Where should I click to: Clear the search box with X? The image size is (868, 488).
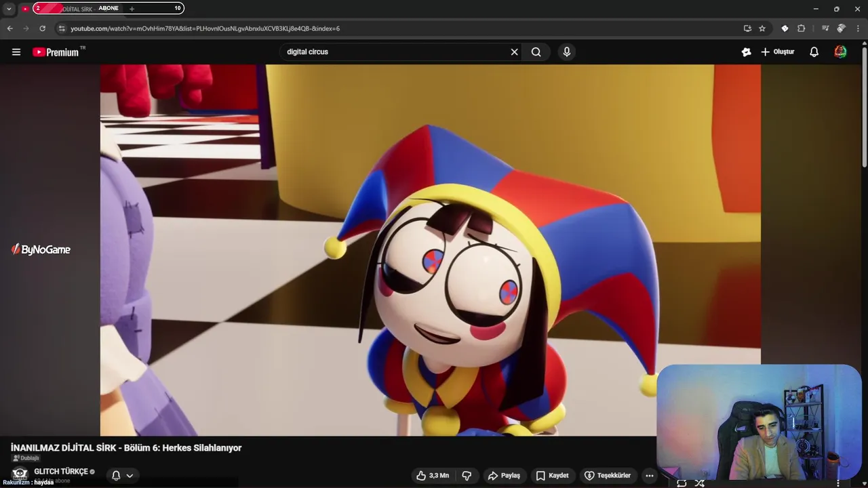514,52
